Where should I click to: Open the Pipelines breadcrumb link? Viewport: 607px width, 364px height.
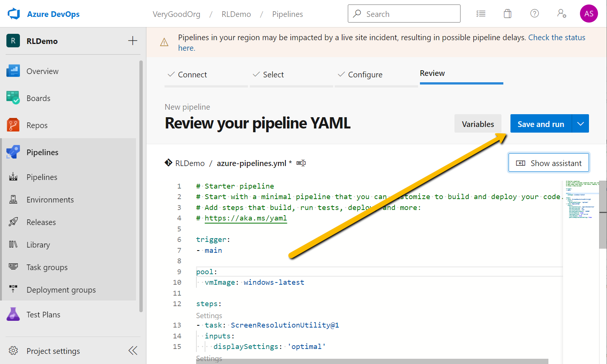point(287,14)
